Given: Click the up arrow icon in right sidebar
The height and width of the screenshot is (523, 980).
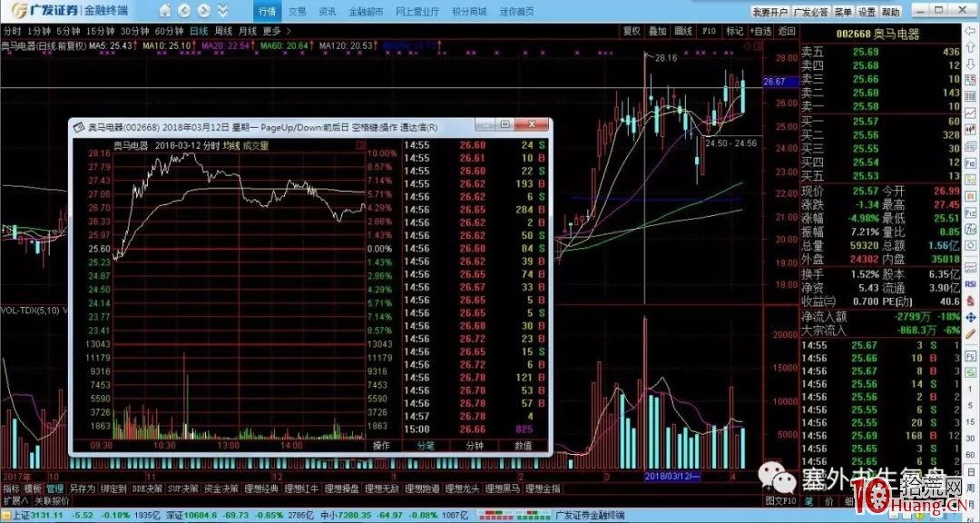Looking at the screenshot, I should tap(971, 47).
